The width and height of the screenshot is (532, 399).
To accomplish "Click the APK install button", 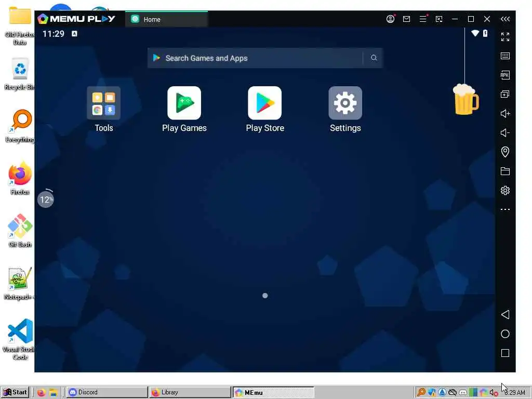I will (x=505, y=75).
